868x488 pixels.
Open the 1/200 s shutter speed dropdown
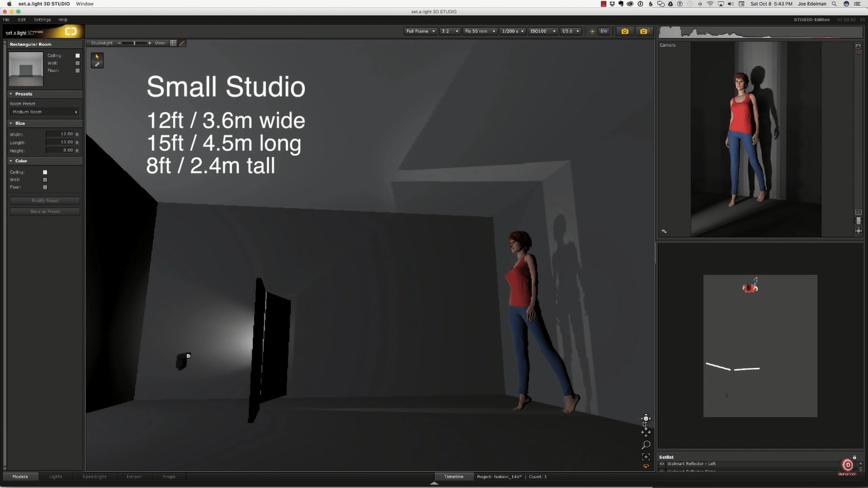[513, 31]
